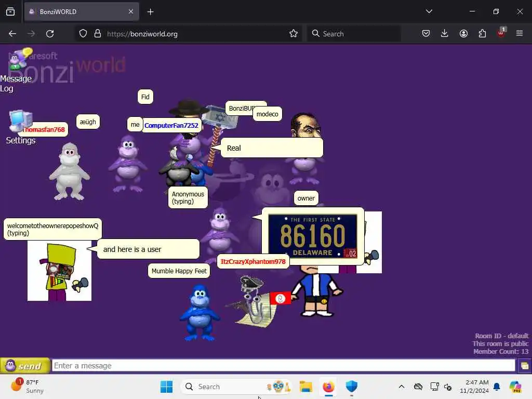
Task: Open the notifications bell icon
Action: (x=497, y=387)
